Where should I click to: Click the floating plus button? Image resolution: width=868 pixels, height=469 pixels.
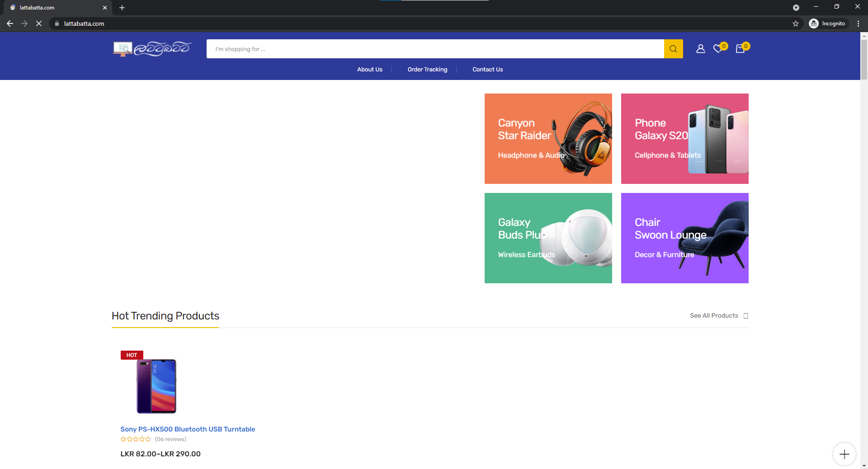[844, 454]
